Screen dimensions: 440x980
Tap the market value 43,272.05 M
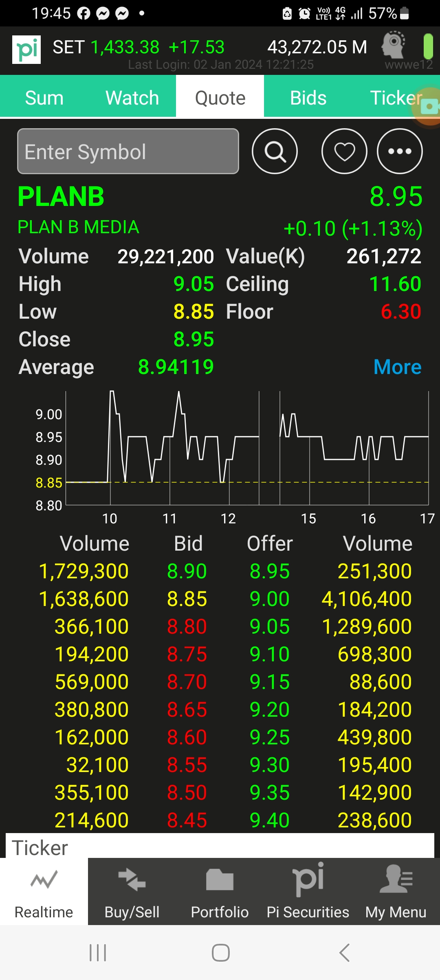coord(317,47)
